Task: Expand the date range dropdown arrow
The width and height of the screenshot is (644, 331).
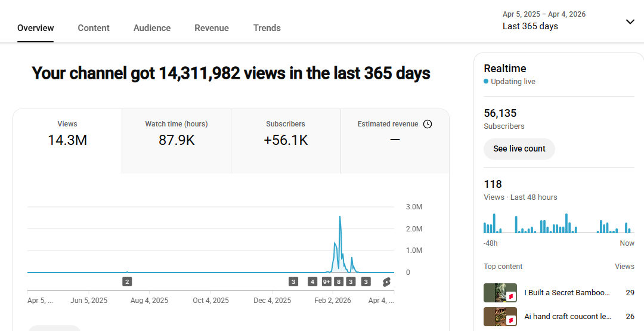Action: pos(630,22)
